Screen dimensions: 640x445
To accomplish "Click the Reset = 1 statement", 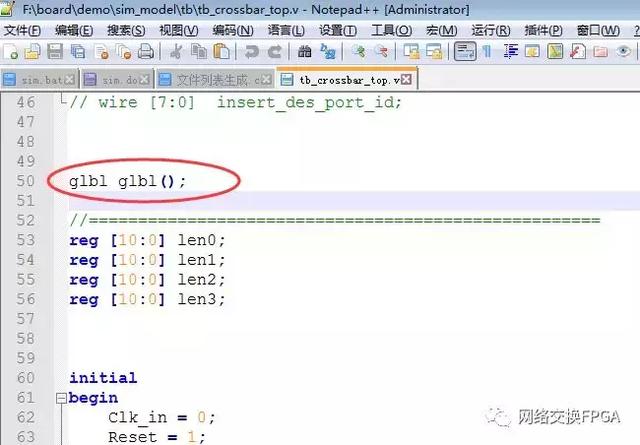I will [157, 437].
